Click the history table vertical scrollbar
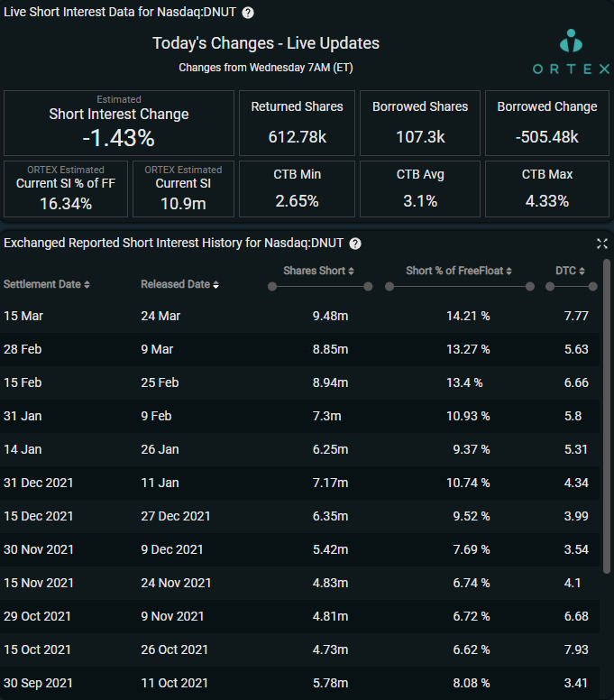Image resolution: width=614 pixels, height=700 pixels. (x=607, y=416)
